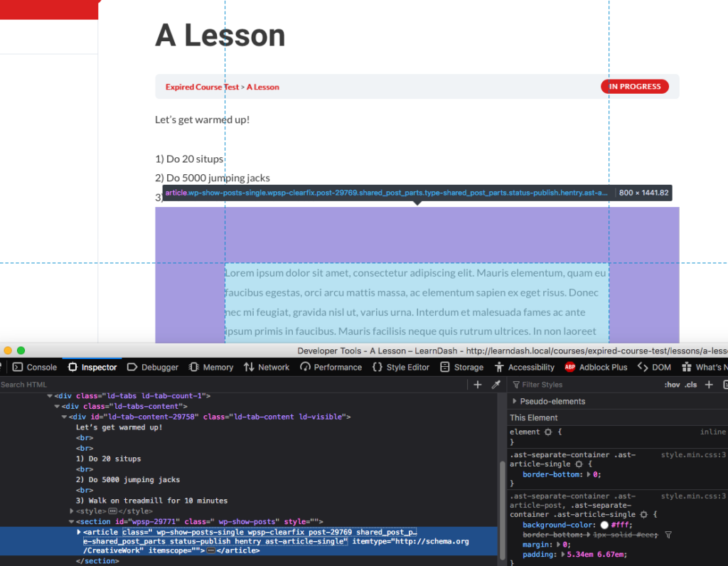Add a new CSS rule with plus icon
Screen dimensions: 728x566
pyautogui.click(x=709, y=385)
